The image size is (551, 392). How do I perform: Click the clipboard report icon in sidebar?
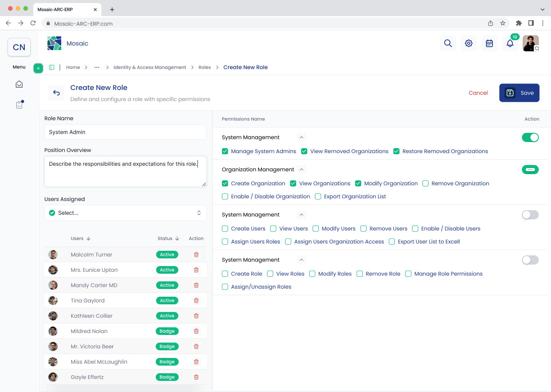point(19,105)
